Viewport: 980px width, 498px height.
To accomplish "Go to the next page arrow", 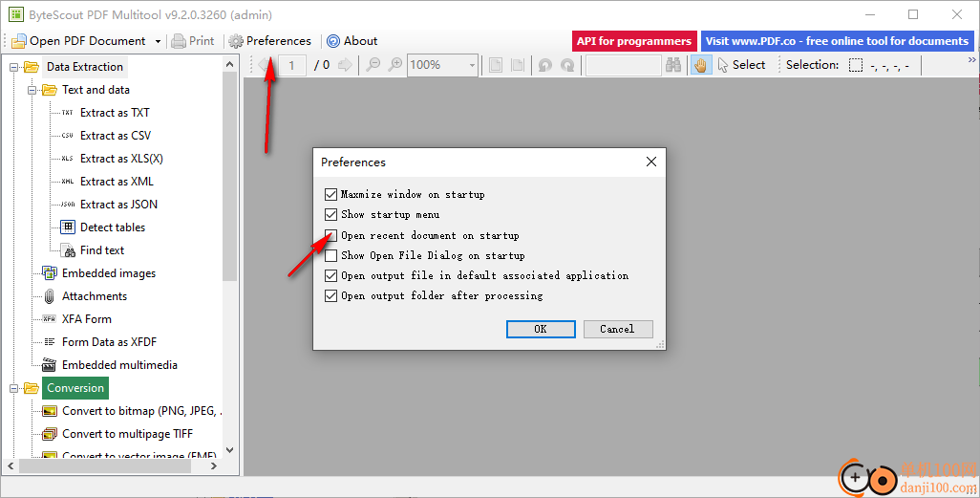I will pos(345,64).
